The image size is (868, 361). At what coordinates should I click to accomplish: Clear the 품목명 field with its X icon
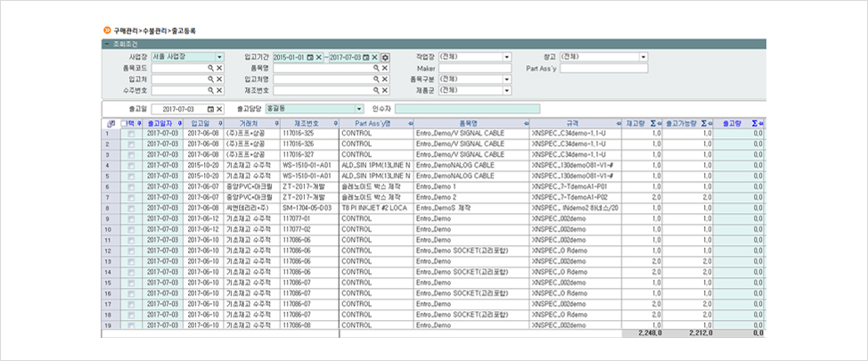[385, 68]
